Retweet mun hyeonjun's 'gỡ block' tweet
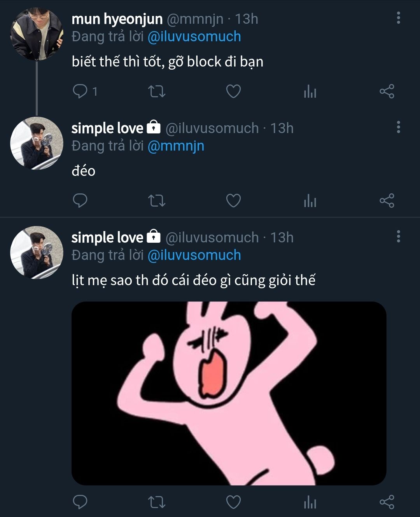 point(157,91)
